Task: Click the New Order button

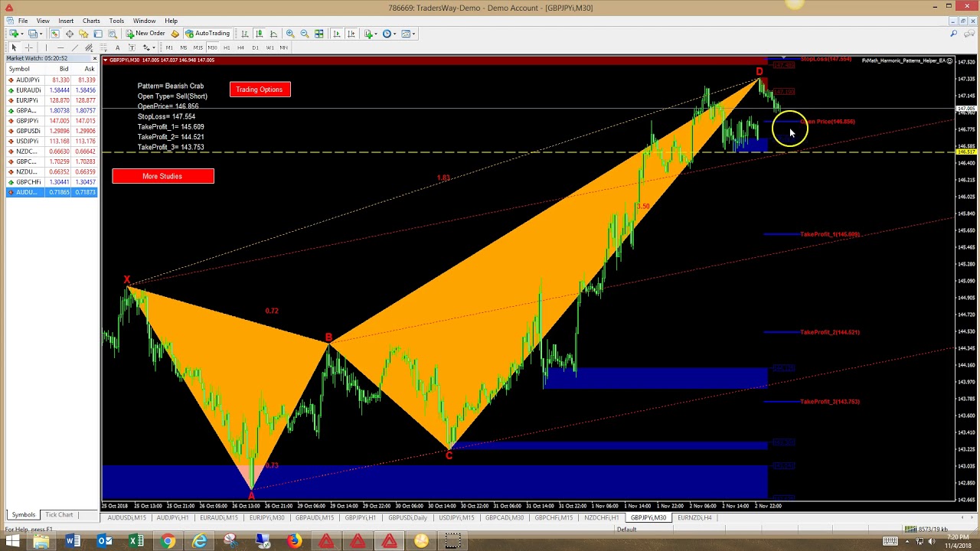Action: click(x=145, y=34)
